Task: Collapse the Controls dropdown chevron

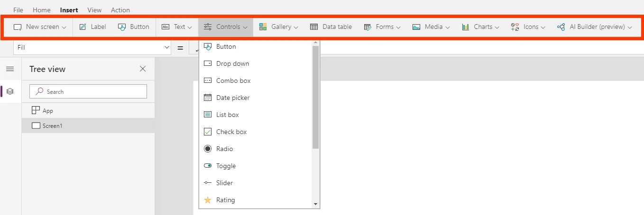Action: pos(245,27)
